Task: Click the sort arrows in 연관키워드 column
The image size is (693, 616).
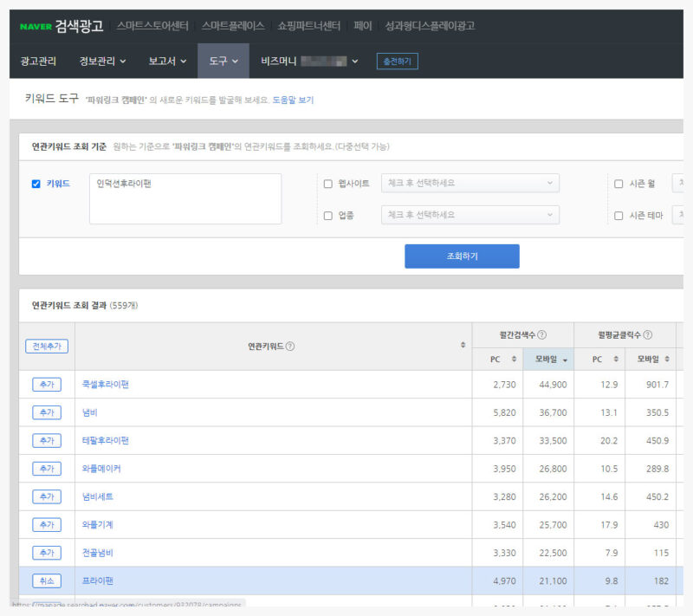Action: 463,346
